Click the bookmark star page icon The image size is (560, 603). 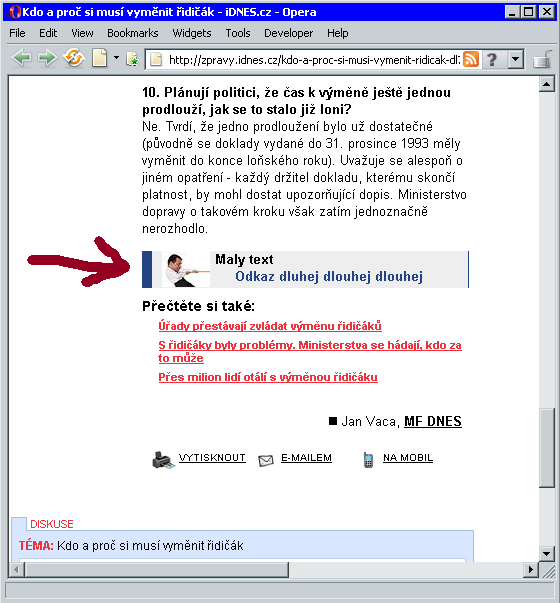132,59
